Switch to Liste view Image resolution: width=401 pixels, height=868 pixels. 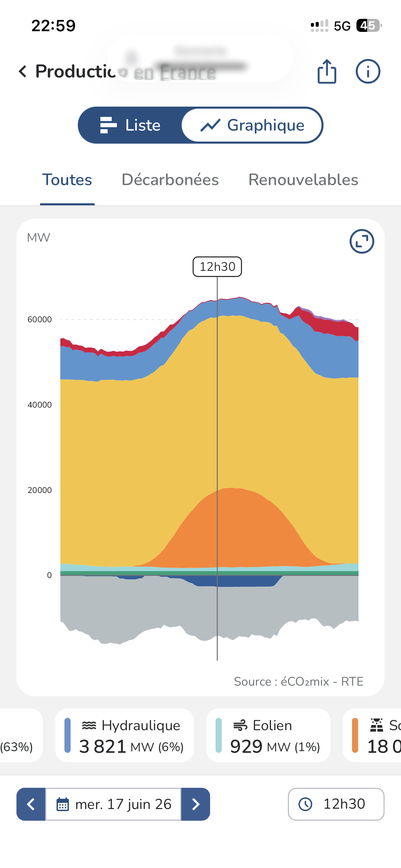[x=130, y=125]
